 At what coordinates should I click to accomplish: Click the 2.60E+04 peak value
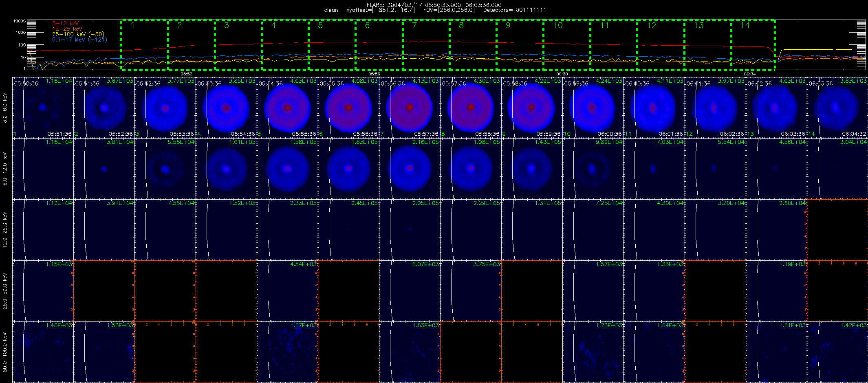pyautogui.click(x=793, y=203)
